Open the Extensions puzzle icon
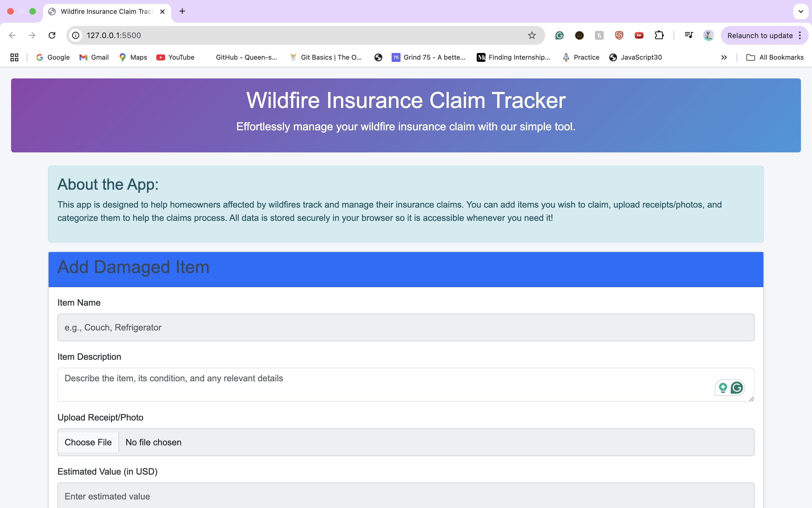Viewport: 812px width, 508px height. 659,35
